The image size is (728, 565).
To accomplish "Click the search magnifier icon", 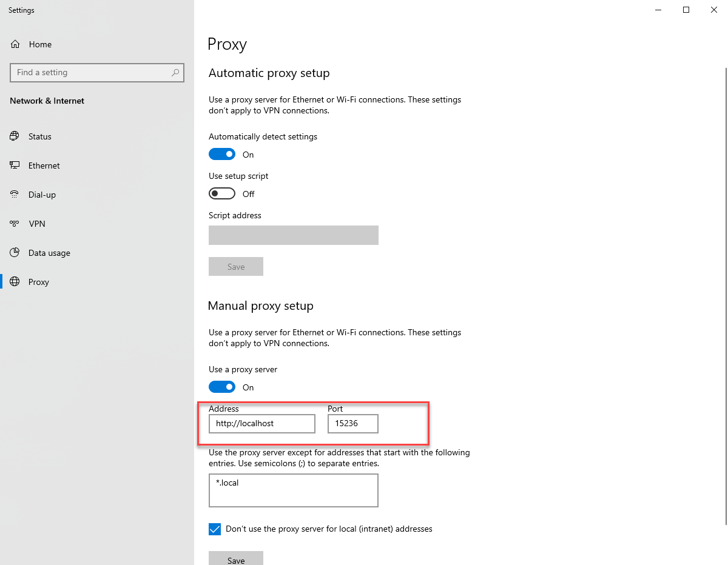I will click(x=175, y=72).
